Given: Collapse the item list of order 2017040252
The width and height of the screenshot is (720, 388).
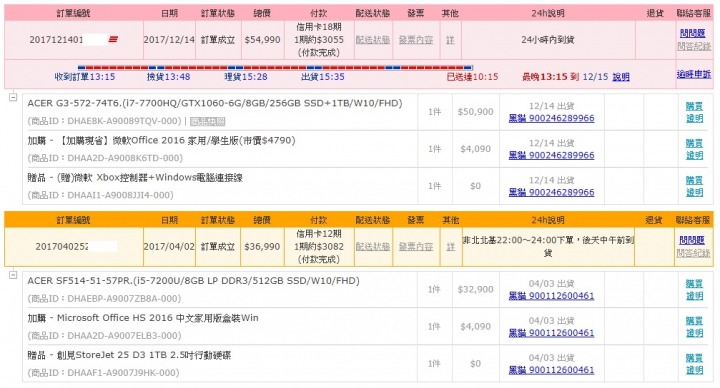Looking at the screenshot, I should point(13,275).
